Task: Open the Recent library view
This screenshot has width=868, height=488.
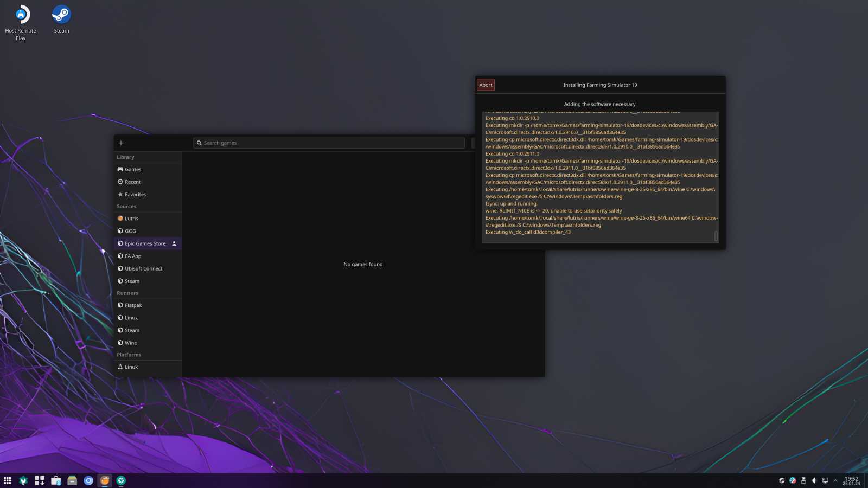Action: pos(148,182)
